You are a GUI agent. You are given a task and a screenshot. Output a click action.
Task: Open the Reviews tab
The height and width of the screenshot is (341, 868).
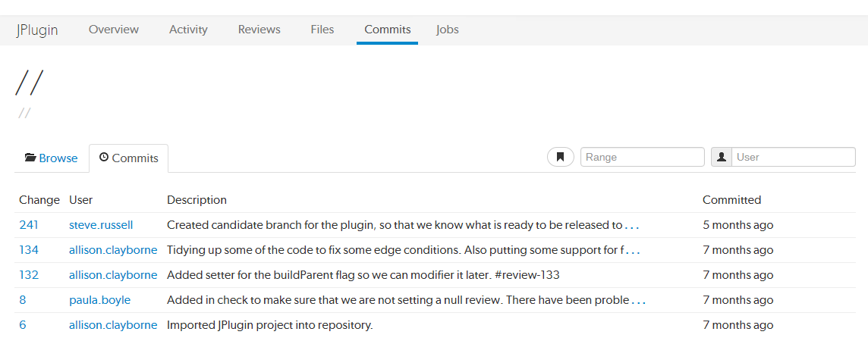click(259, 30)
